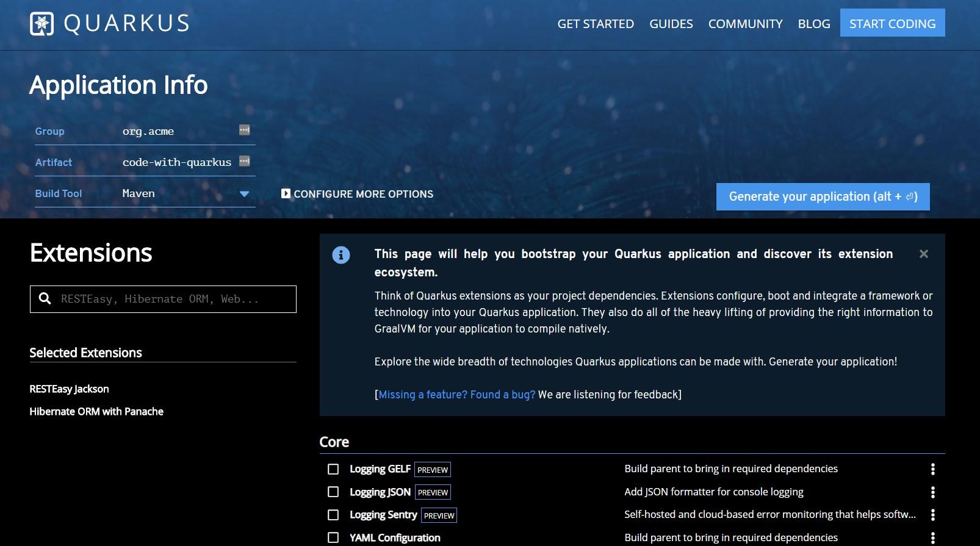Expand Configure More Options

[x=358, y=194]
